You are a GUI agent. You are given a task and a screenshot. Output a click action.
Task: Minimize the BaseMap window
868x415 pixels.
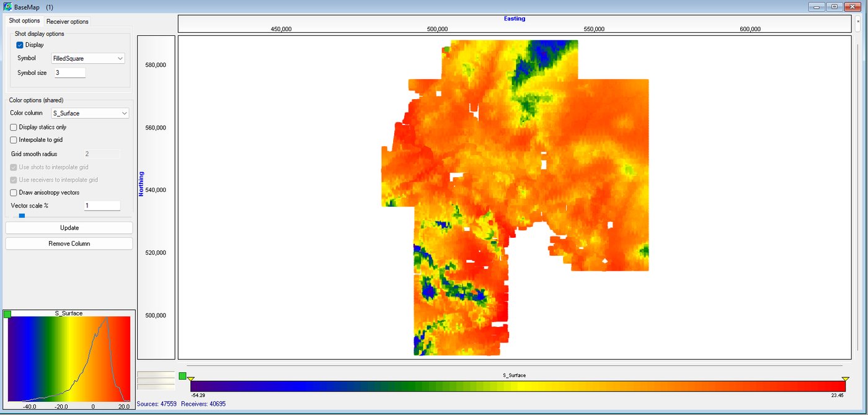click(x=816, y=7)
